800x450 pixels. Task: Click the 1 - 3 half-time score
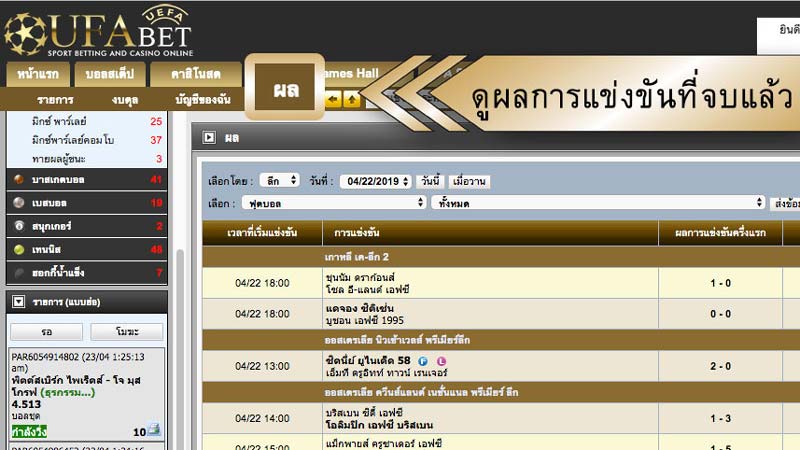720,418
